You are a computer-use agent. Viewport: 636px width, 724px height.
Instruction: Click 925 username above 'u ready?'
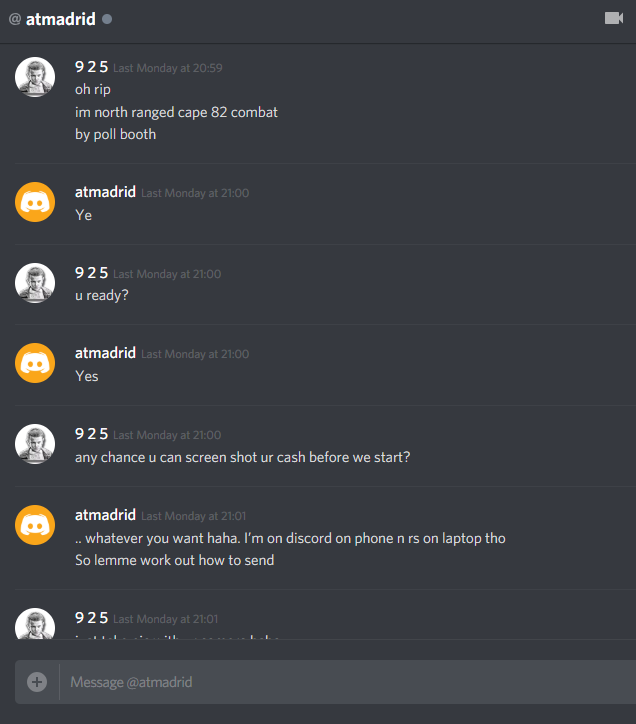[91, 273]
